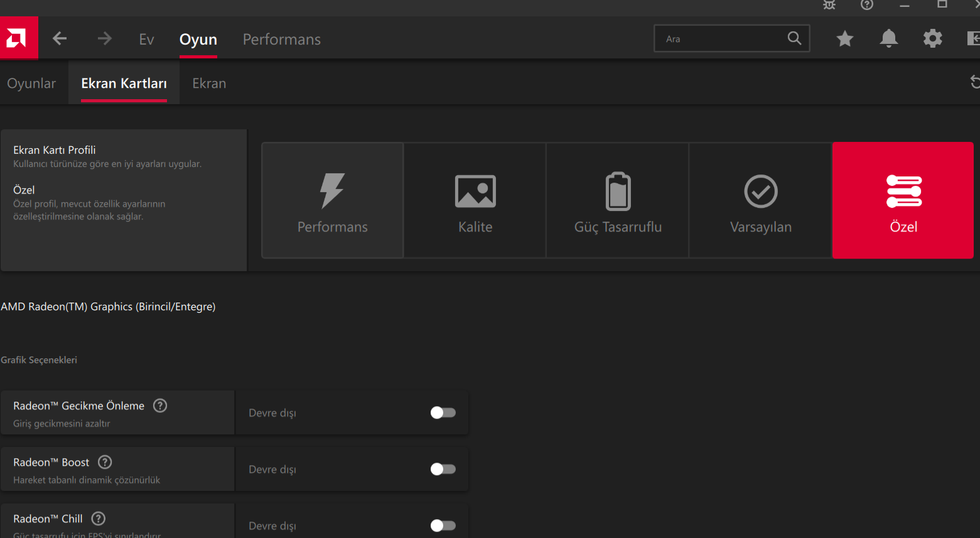Viewport: 980px width, 538px height.
Task: Click the Radeon Boost label
Action: (x=51, y=462)
